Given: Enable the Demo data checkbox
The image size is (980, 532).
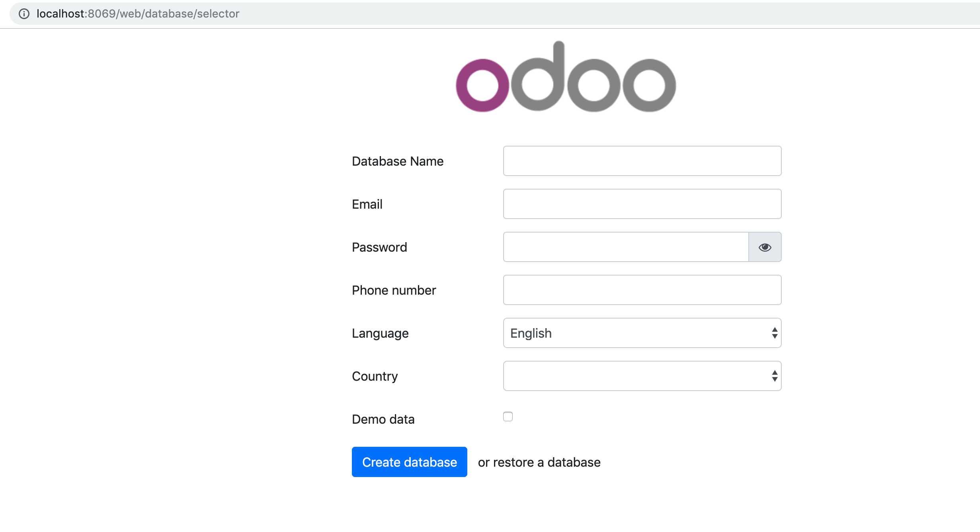Looking at the screenshot, I should tap(508, 417).
